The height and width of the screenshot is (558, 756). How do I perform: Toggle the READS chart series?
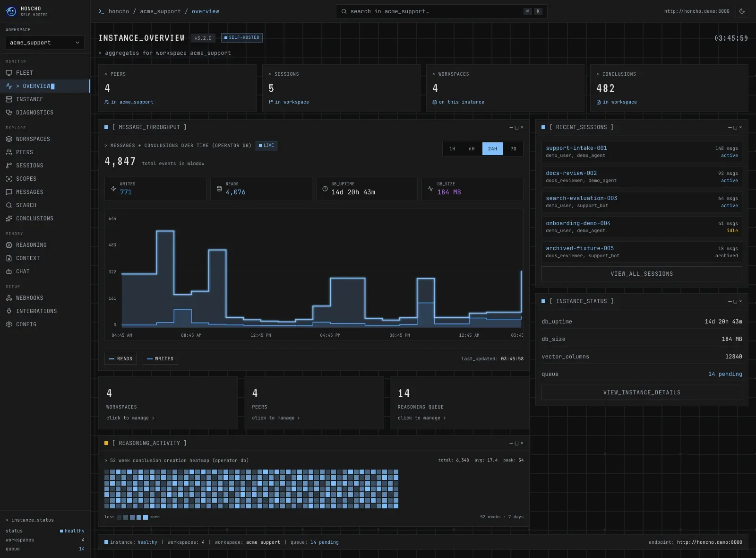(x=120, y=359)
